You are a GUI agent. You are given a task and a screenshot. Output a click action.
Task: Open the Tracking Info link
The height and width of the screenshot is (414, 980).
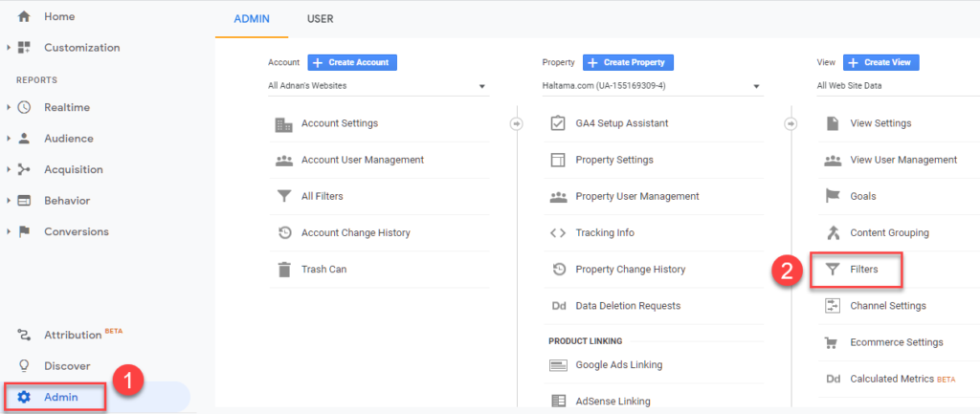pyautogui.click(x=605, y=233)
